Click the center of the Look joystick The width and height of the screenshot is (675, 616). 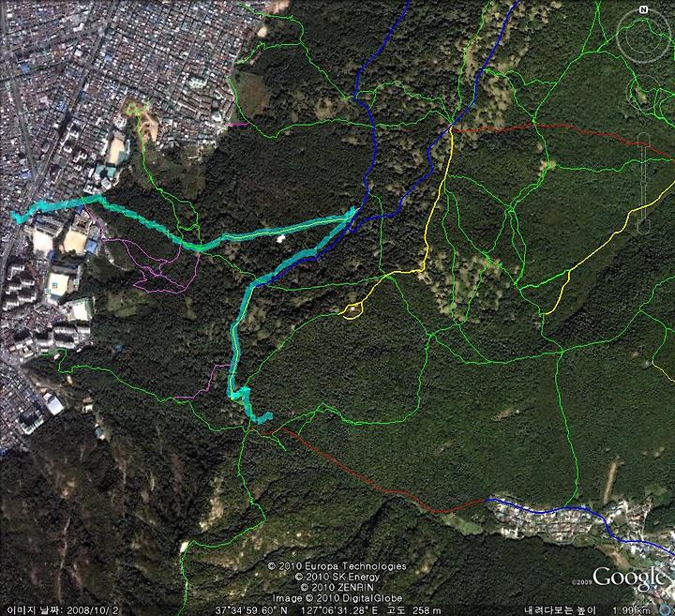click(x=643, y=37)
